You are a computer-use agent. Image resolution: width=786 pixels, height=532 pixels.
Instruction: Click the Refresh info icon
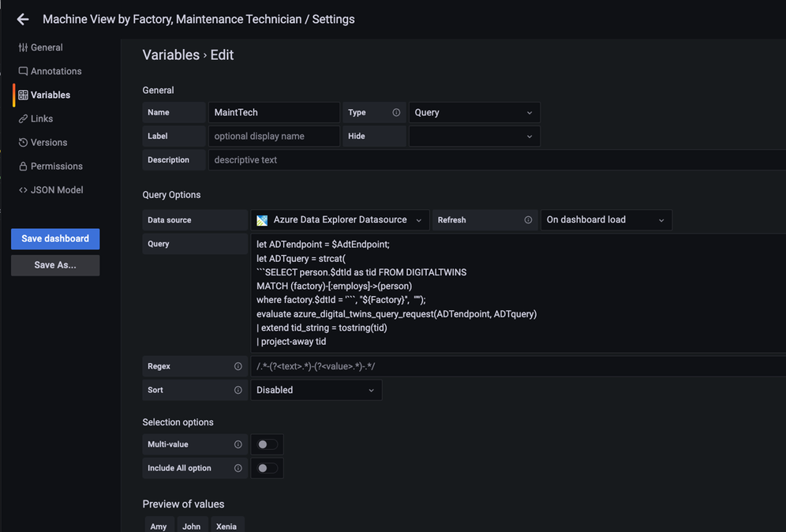528,220
